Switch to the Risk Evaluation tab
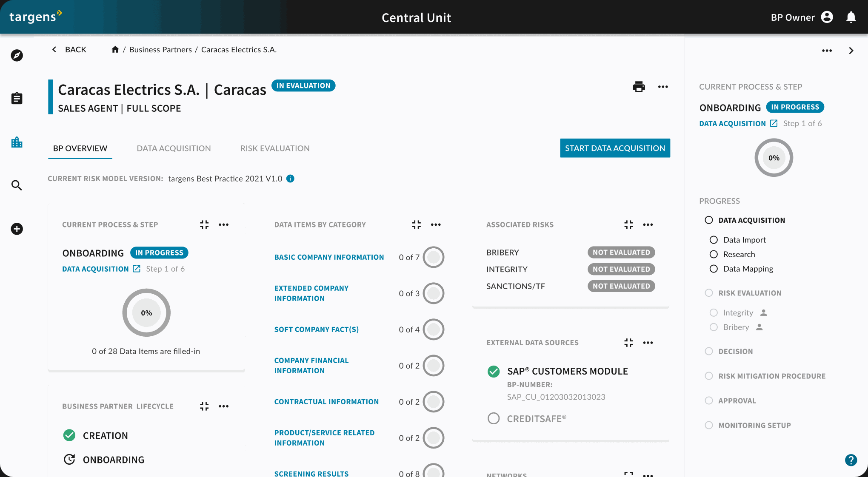 [275, 148]
